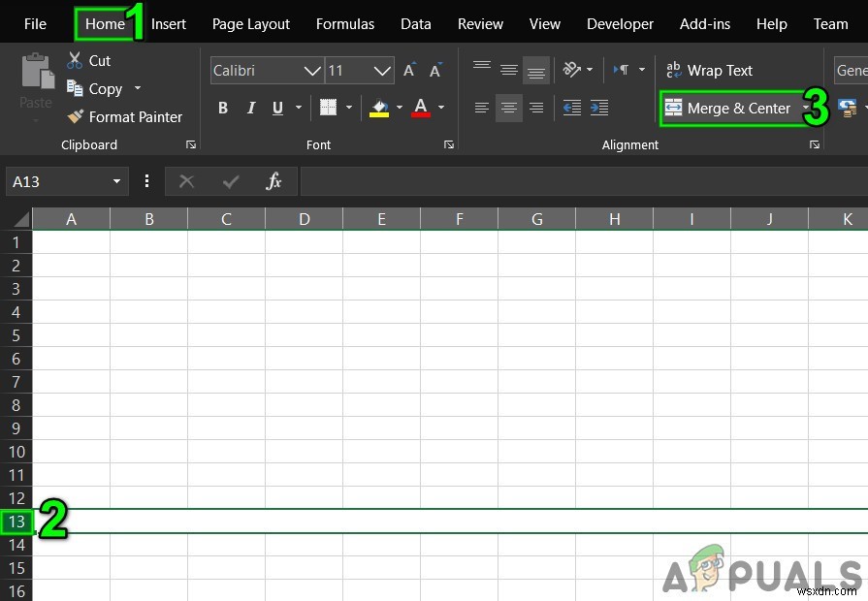This screenshot has height=601, width=868.
Task: Open the Formulas ribbon tab
Action: tap(345, 23)
